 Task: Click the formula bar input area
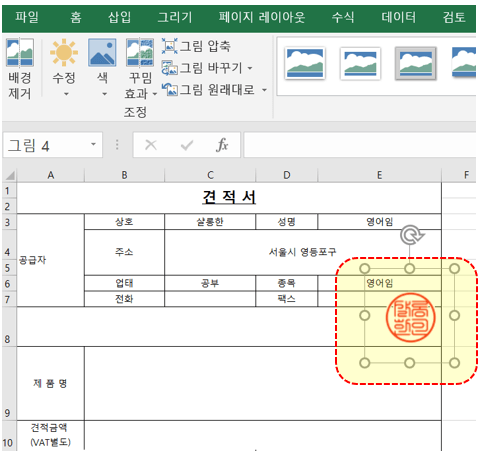pyautogui.click(x=360, y=145)
